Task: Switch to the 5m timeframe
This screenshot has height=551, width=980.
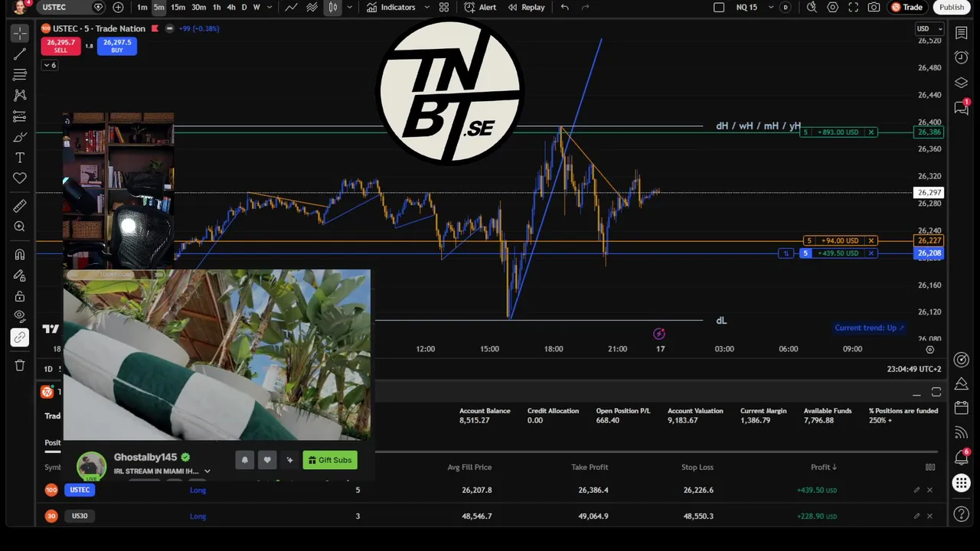Action: pyautogui.click(x=159, y=7)
